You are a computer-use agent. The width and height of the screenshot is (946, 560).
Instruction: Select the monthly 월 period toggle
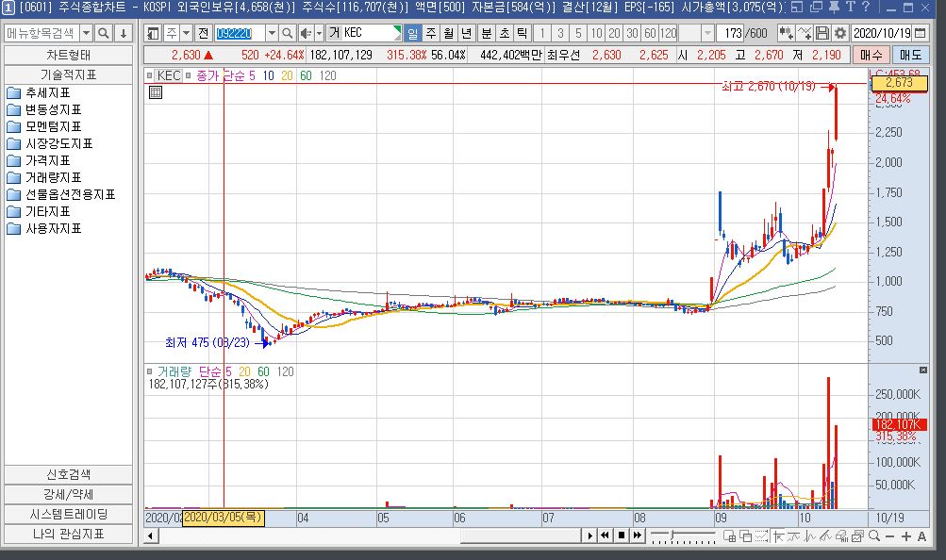click(449, 33)
